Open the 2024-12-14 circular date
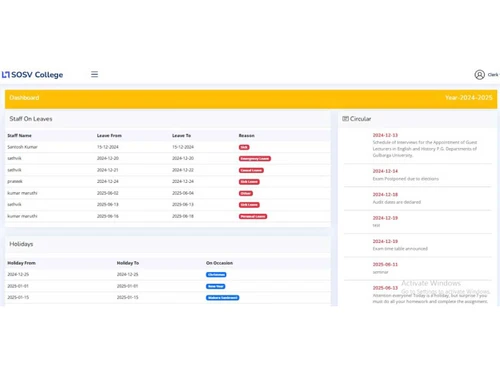 click(385, 171)
